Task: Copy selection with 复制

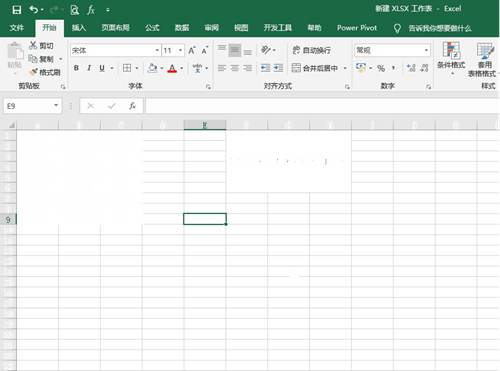Action: point(41,59)
